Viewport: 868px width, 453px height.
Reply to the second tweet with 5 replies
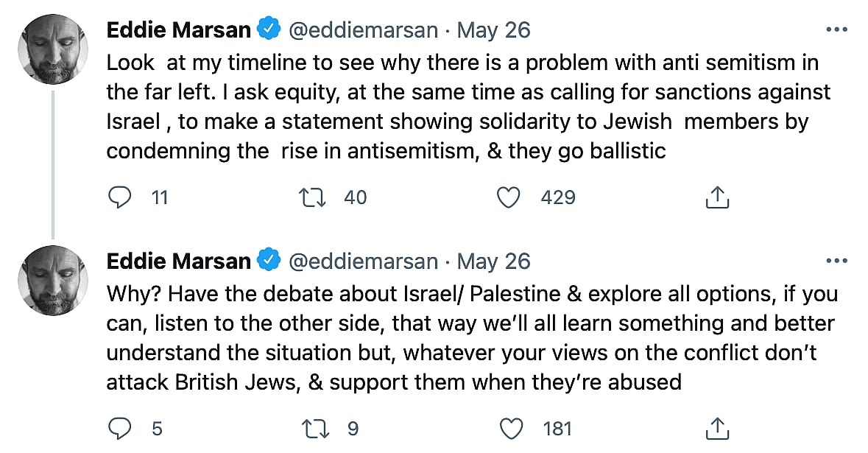pyautogui.click(x=120, y=428)
